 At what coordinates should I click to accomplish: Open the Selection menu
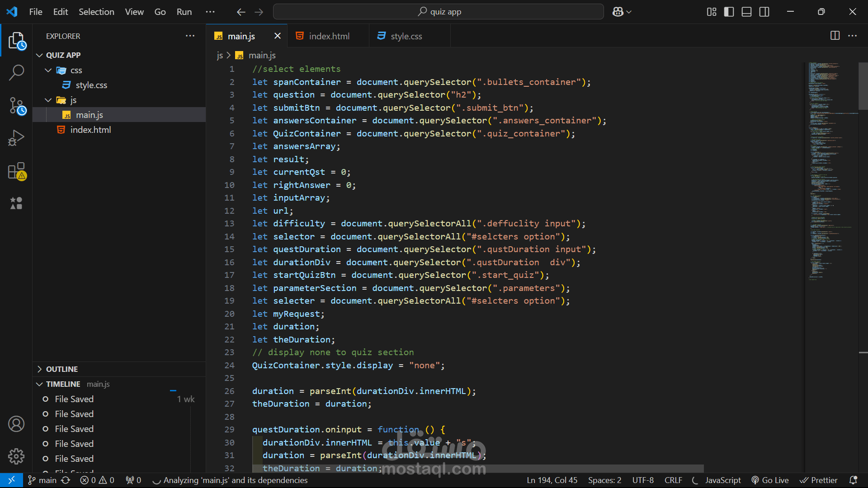click(96, 12)
